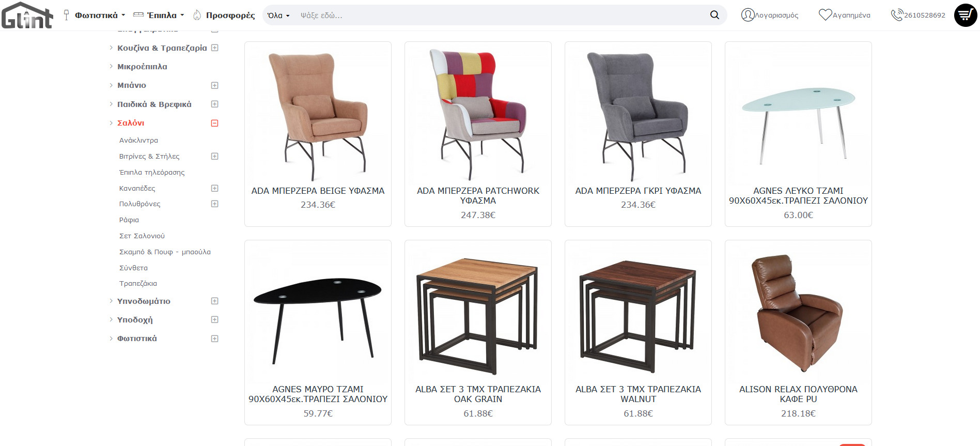Image resolution: width=980 pixels, height=446 pixels.
Task: Open the Έπιπλα dropdown menu
Action: (159, 16)
